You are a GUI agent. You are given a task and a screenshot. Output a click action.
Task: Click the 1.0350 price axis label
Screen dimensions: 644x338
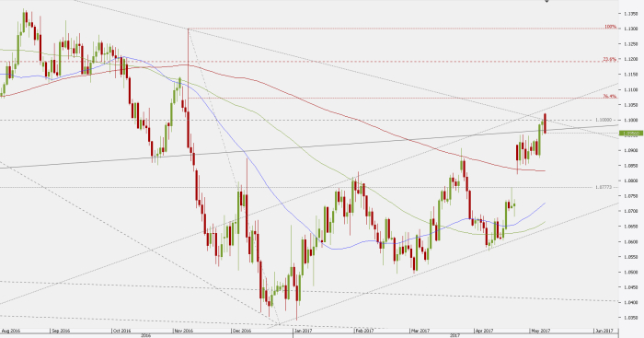(631, 318)
